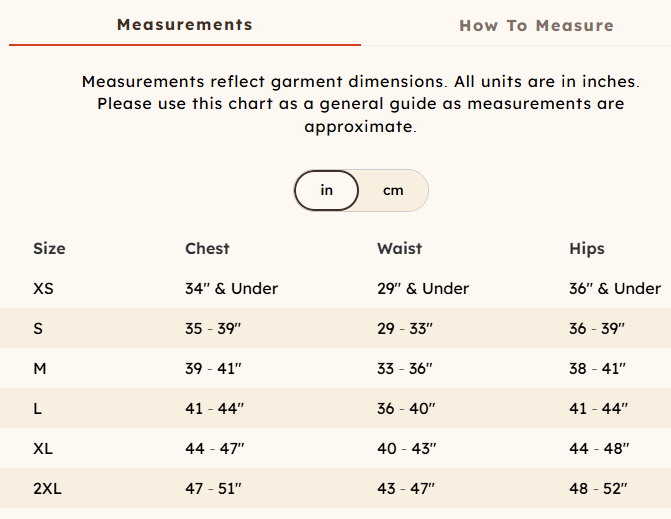Switch to the Measurements tab
The width and height of the screenshot is (671, 519).
point(185,25)
